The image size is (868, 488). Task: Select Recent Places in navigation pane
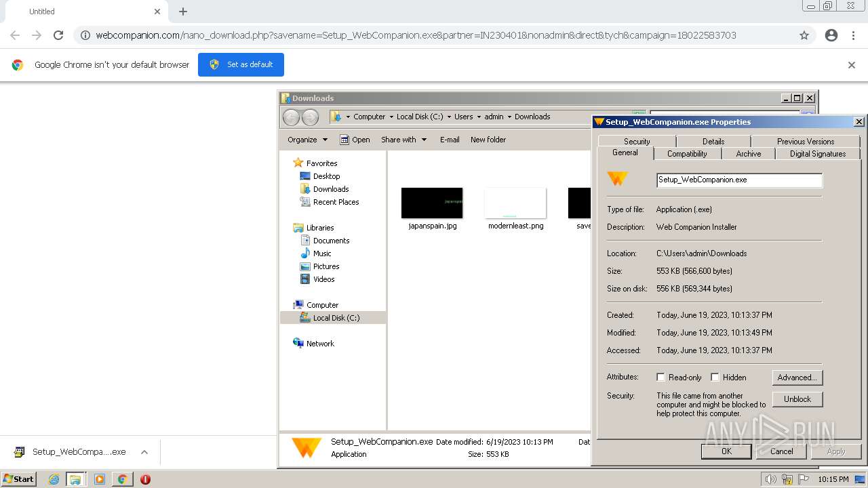[336, 202]
